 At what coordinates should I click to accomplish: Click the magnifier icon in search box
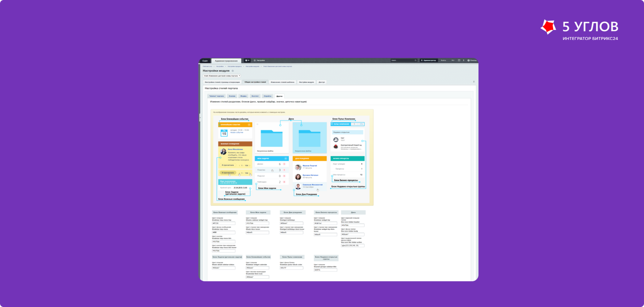415,61
